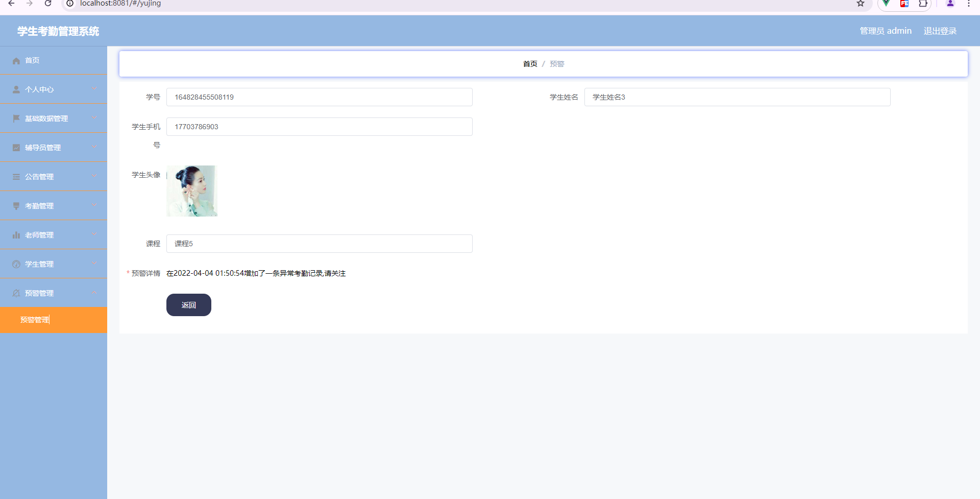980x499 pixels.
Task: Click 管理员 admin in the header
Action: (x=886, y=31)
